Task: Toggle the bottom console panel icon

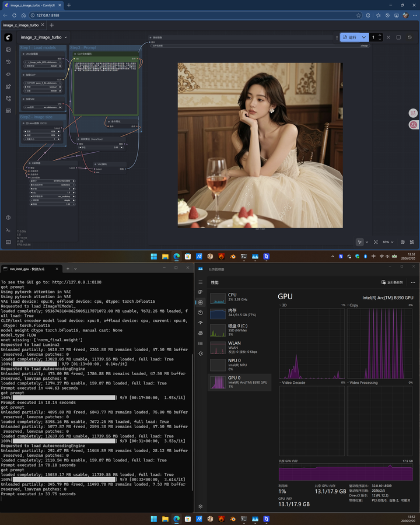Action: (x=8, y=230)
